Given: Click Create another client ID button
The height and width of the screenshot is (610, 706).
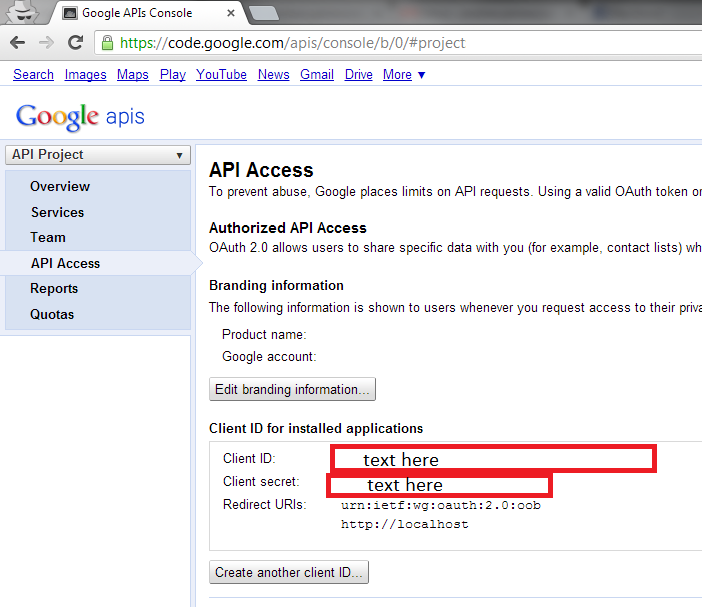Looking at the screenshot, I should [289, 573].
